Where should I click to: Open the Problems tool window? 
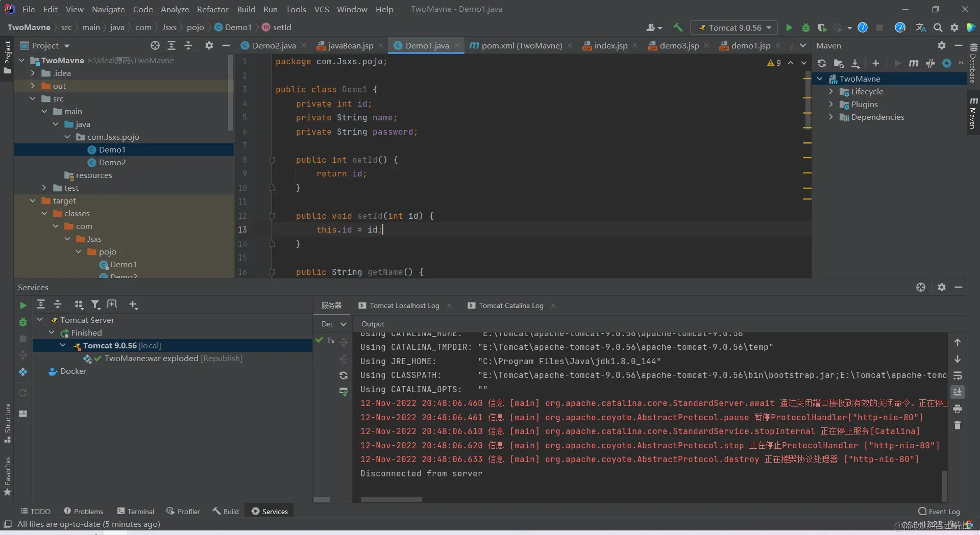[83, 511]
